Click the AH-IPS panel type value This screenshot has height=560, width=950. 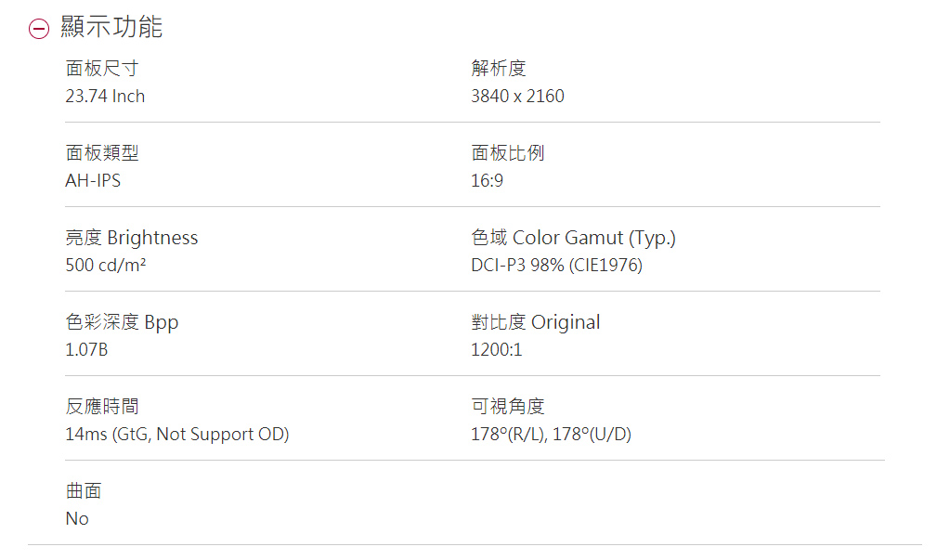[93, 181]
